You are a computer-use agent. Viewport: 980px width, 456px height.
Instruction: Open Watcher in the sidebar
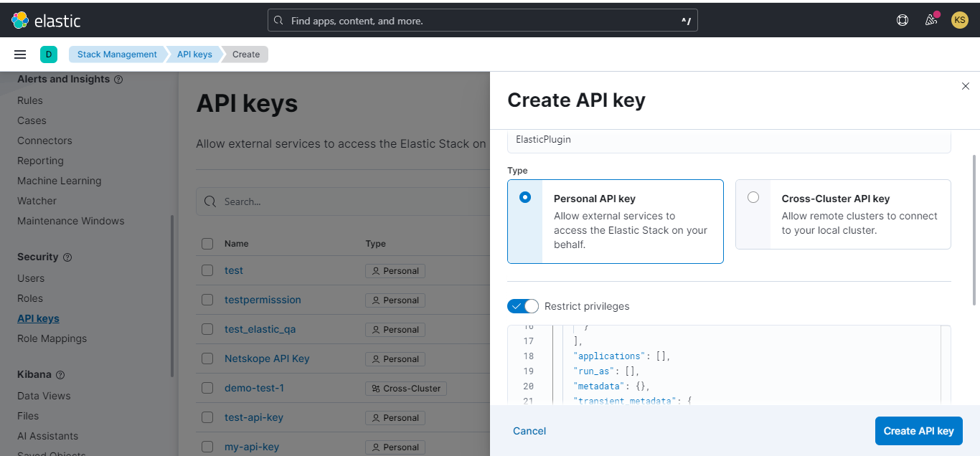coord(37,201)
